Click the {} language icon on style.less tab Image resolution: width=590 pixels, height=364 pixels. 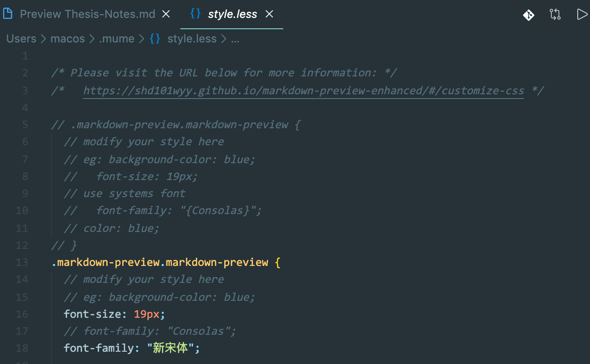click(195, 14)
